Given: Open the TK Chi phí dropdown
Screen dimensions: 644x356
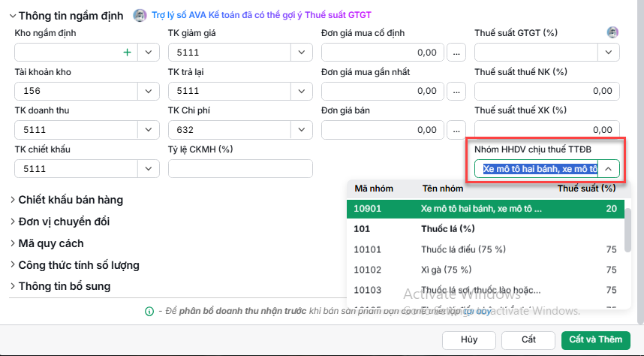Looking at the screenshot, I should [302, 130].
